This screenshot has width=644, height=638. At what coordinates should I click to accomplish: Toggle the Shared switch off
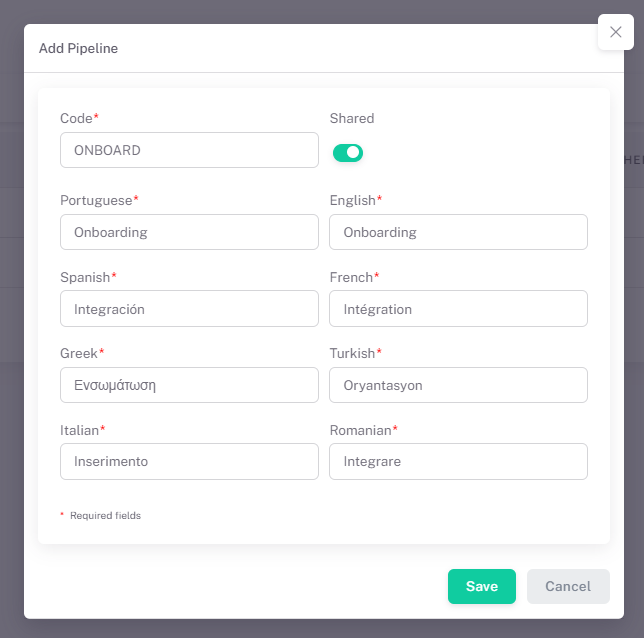(x=348, y=153)
